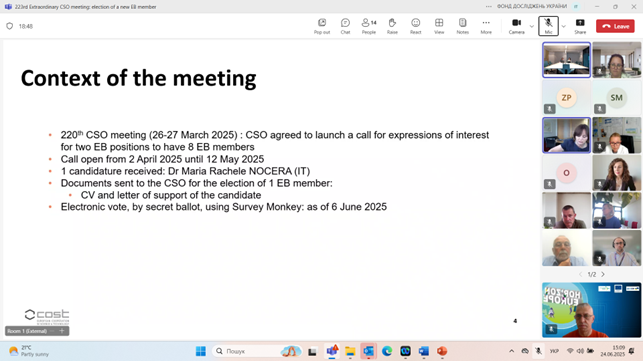Select the SM participant tile

tap(616, 98)
